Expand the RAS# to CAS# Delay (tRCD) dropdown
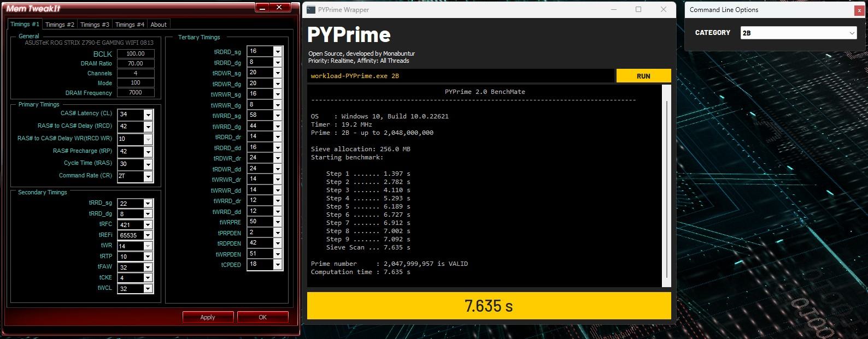 pyautogui.click(x=148, y=127)
